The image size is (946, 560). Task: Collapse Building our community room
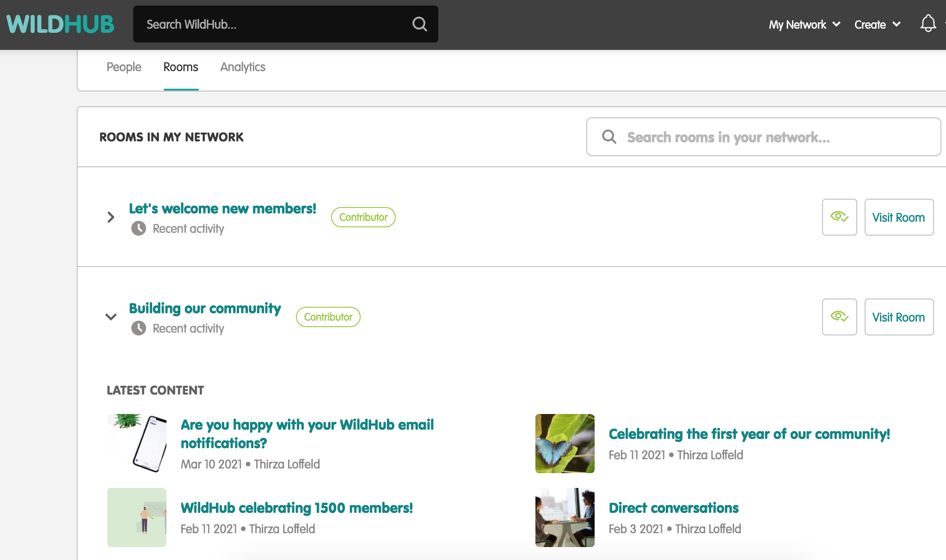click(x=111, y=317)
